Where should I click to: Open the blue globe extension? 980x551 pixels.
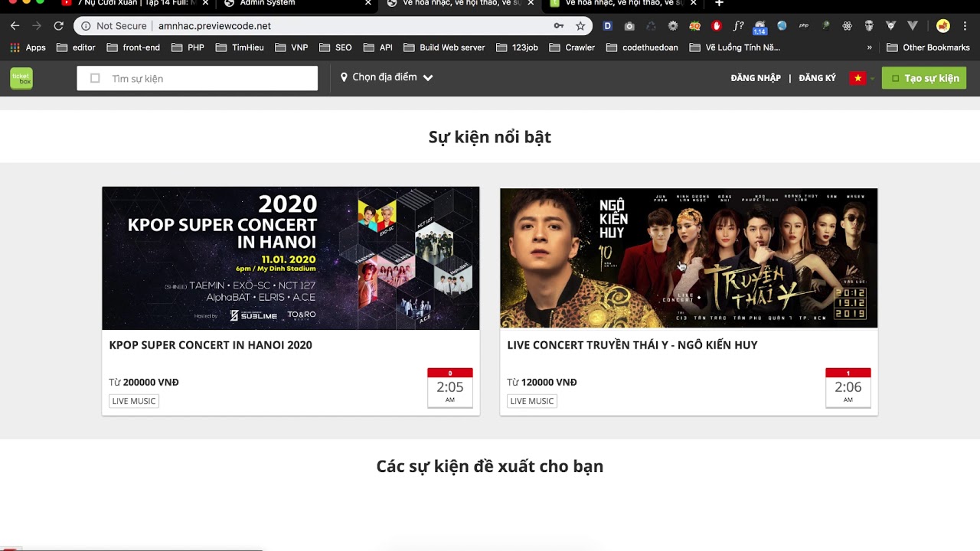pos(782,26)
